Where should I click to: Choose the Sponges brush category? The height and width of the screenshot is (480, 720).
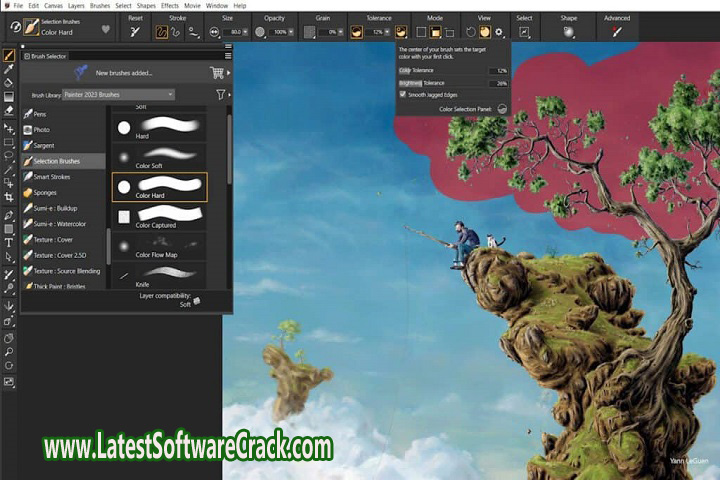pos(63,192)
